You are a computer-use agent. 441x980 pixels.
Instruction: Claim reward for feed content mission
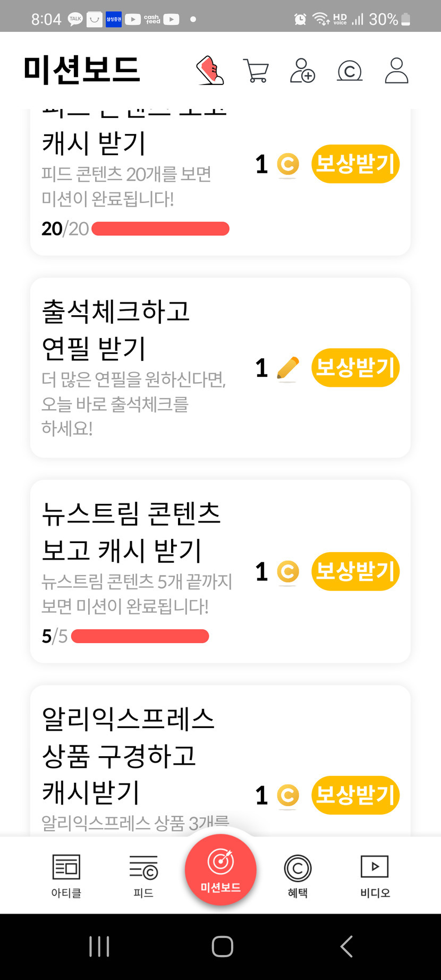pyautogui.click(x=355, y=164)
